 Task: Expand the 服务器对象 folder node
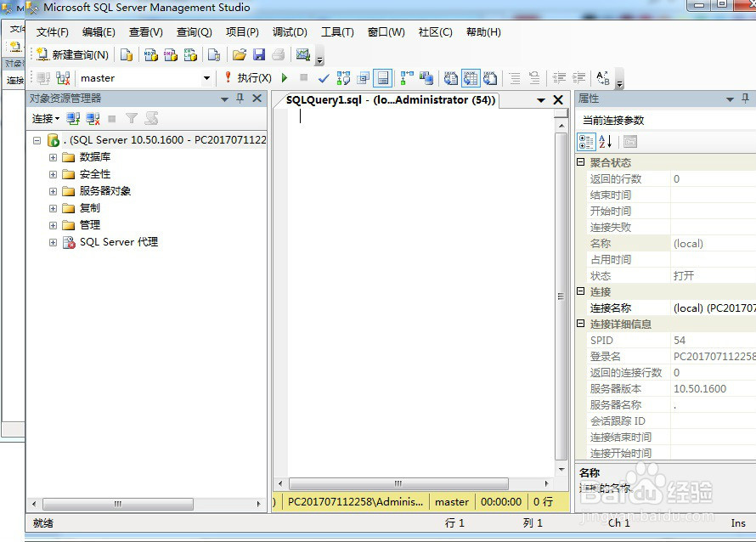53,191
